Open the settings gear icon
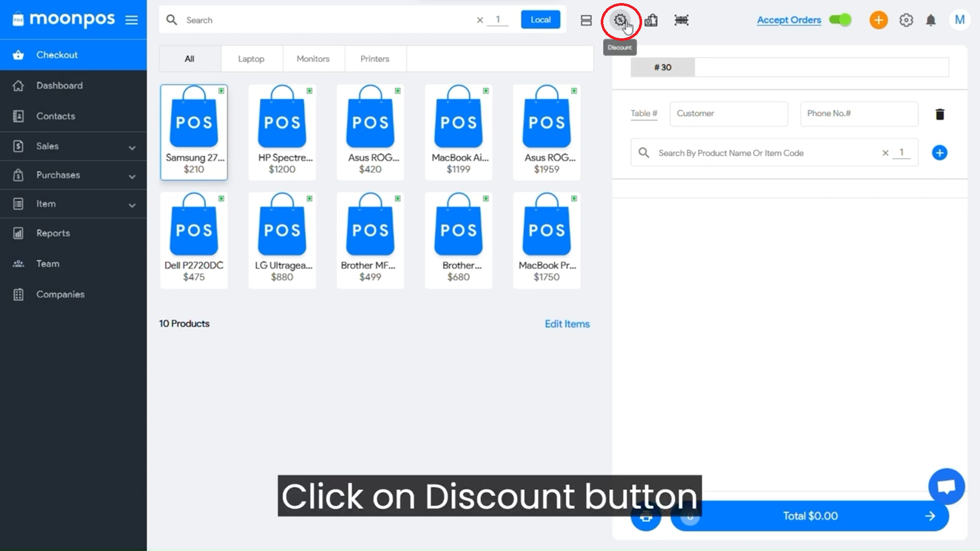The width and height of the screenshot is (980, 551). (x=906, y=20)
